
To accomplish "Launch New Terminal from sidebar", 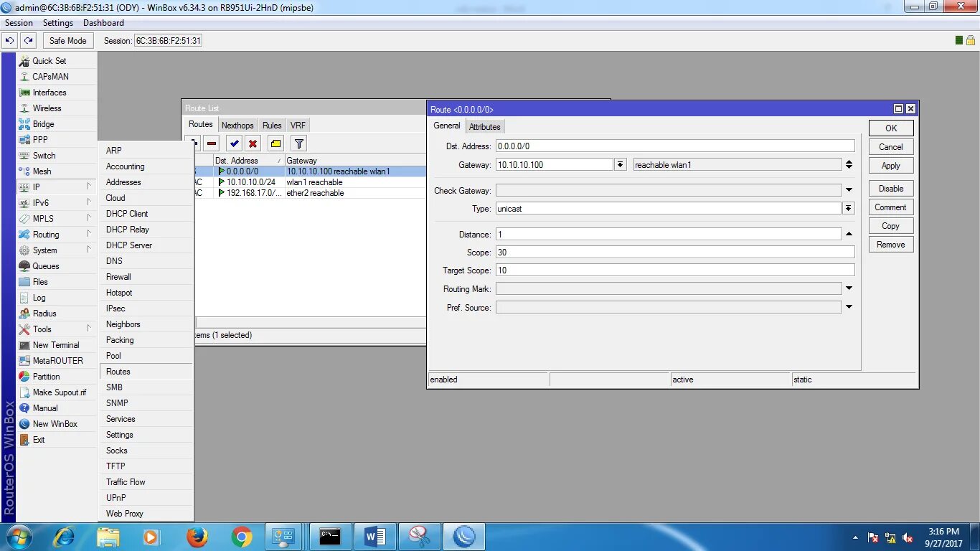I will tap(56, 345).
